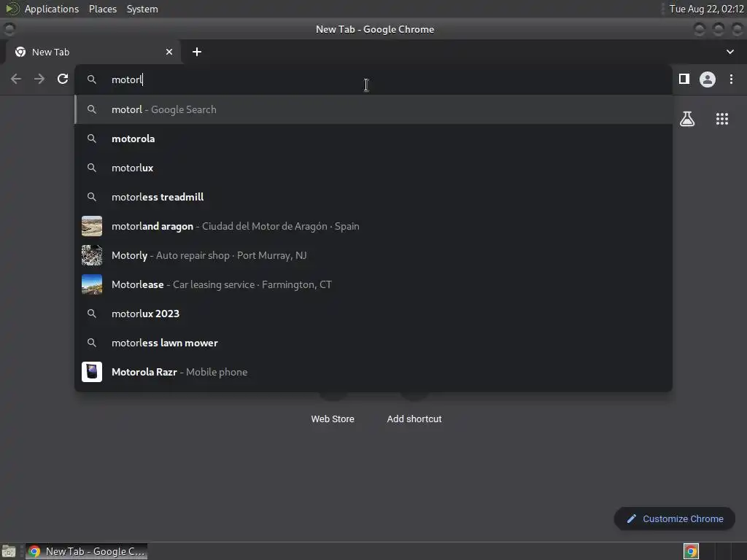
Task: Reload the page with the refresh icon
Action: coord(63,79)
